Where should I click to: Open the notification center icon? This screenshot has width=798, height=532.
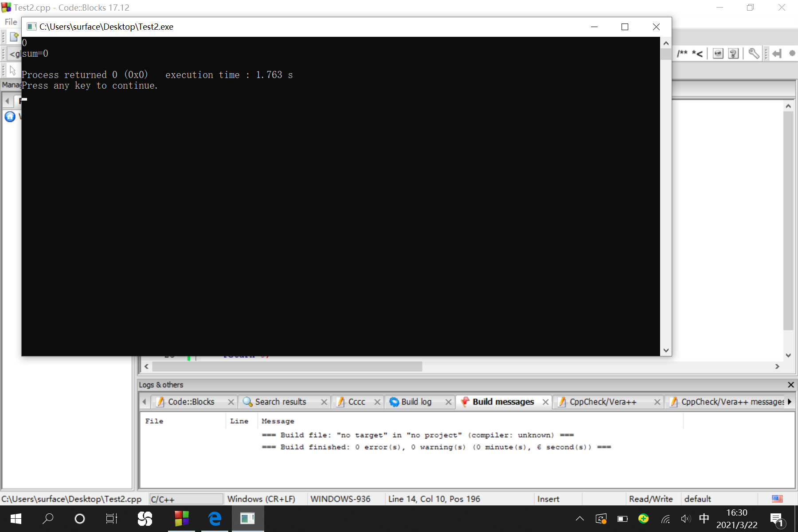[x=777, y=519]
